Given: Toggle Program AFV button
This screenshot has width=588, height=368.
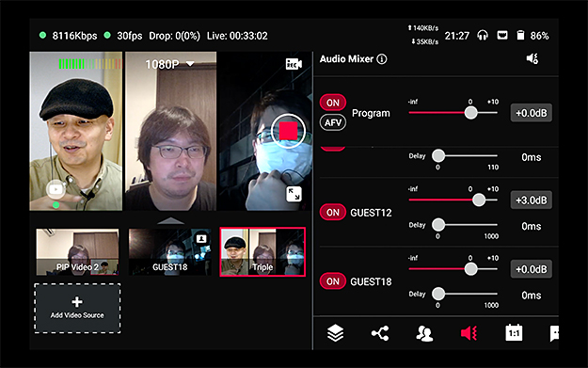Looking at the screenshot, I should (x=333, y=122).
